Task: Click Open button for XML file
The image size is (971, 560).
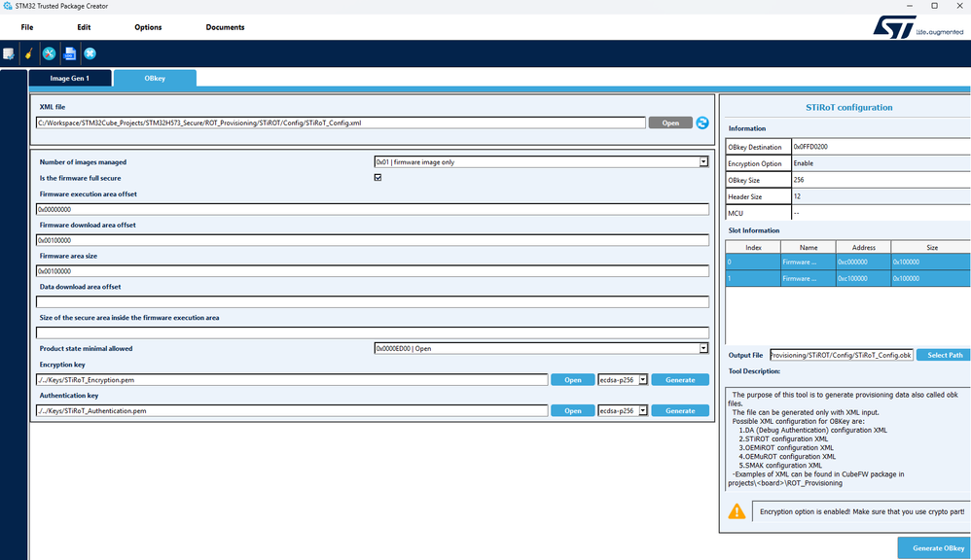Action: [x=670, y=123]
